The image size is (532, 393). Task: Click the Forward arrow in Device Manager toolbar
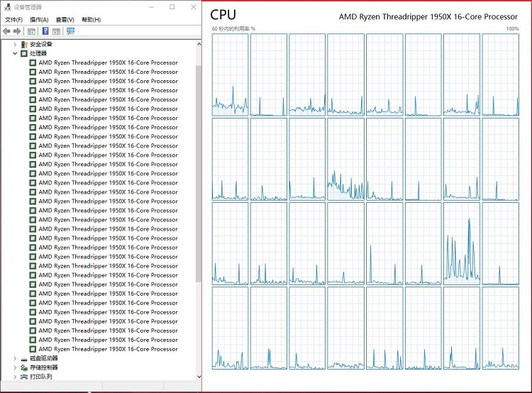click(17, 31)
